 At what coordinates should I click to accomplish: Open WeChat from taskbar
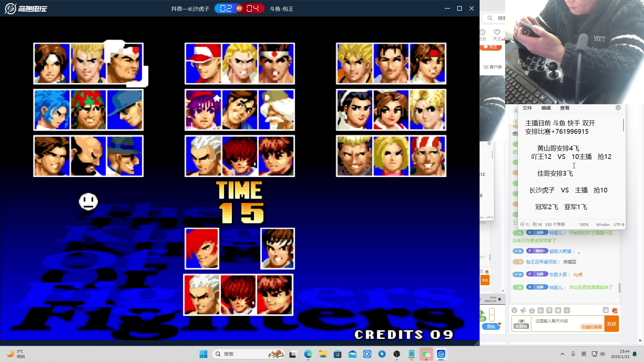[x=426, y=354]
